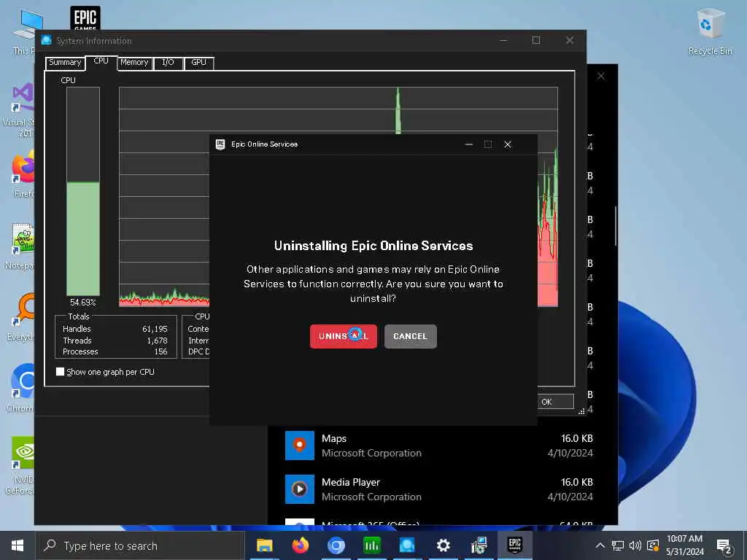Minimize the Epic Online Services dialog
The image size is (747, 560).
tap(469, 144)
